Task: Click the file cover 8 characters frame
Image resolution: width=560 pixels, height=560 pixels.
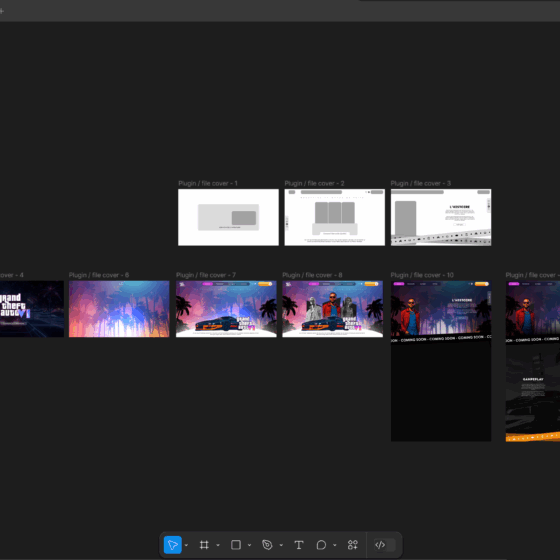Action: click(x=332, y=309)
